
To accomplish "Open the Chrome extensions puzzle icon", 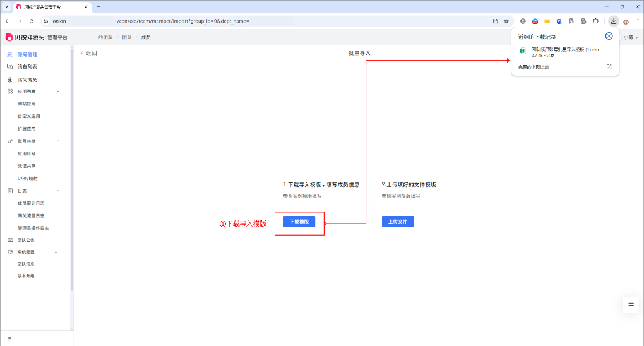I will 595,21.
